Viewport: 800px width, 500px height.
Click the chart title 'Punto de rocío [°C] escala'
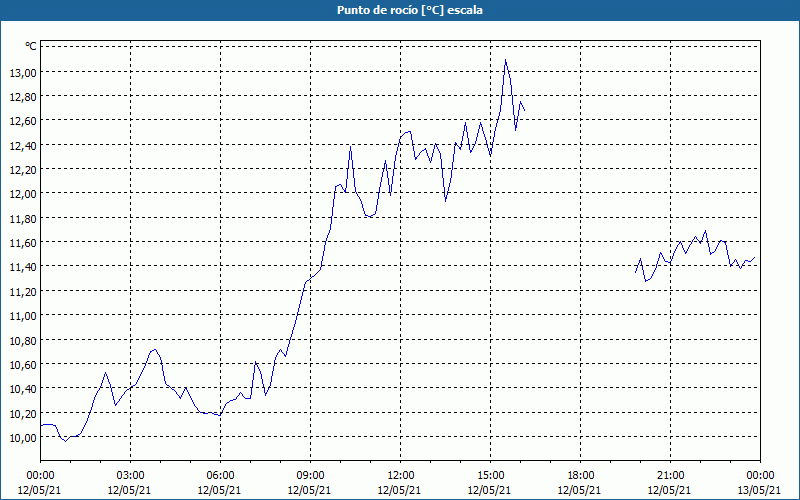(410, 10)
